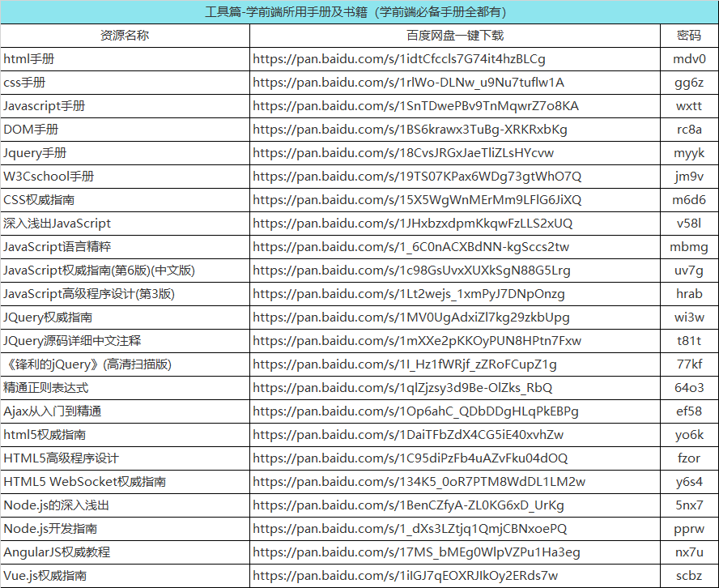This screenshot has width=719, height=588.
Task: Open the css手册 download link
Action: point(408,83)
